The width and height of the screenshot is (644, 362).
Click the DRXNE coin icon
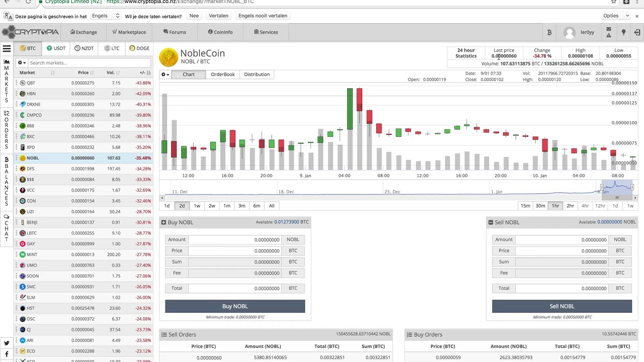tap(23, 104)
